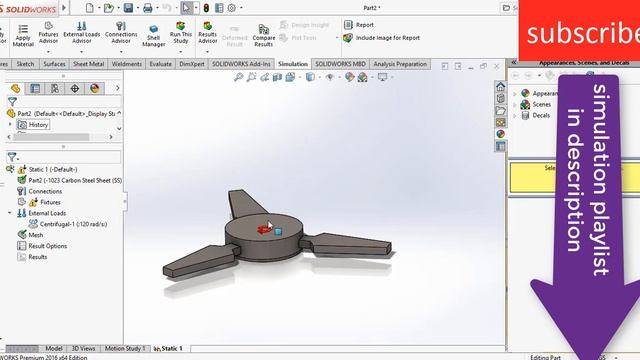Click Run This Study
This screenshot has width=640, height=360.
[x=181, y=33]
